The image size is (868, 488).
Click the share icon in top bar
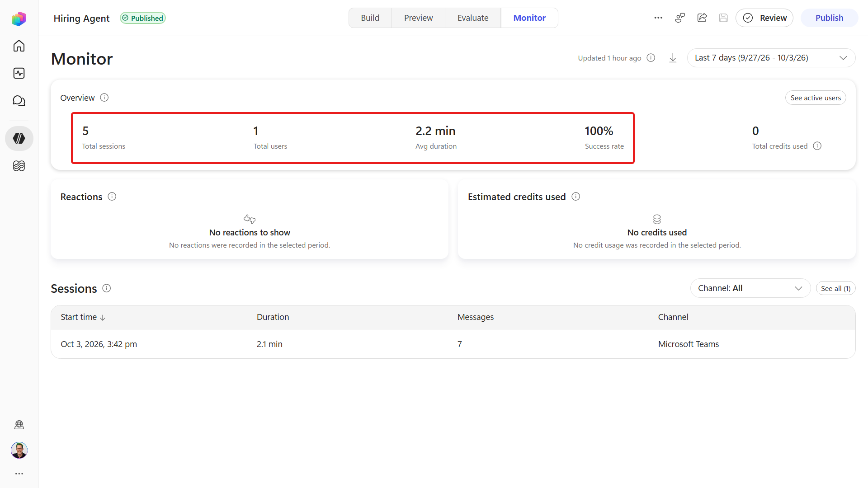click(x=702, y=18)
